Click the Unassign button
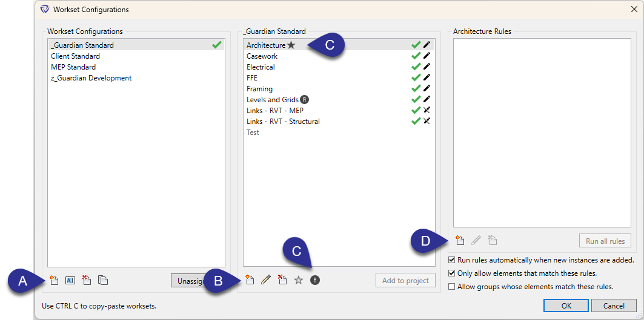Viewport: 644px width, 320px height. (189, 281)
